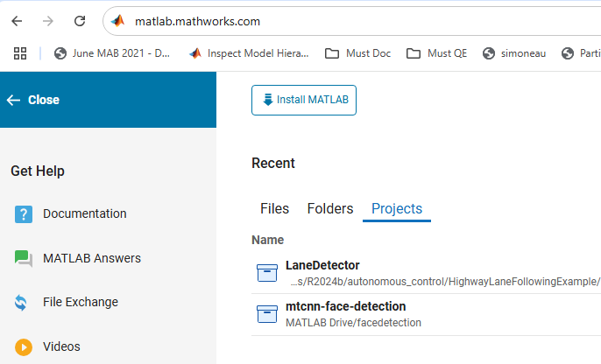Click the browser back arrow

(x=18, y=20)
